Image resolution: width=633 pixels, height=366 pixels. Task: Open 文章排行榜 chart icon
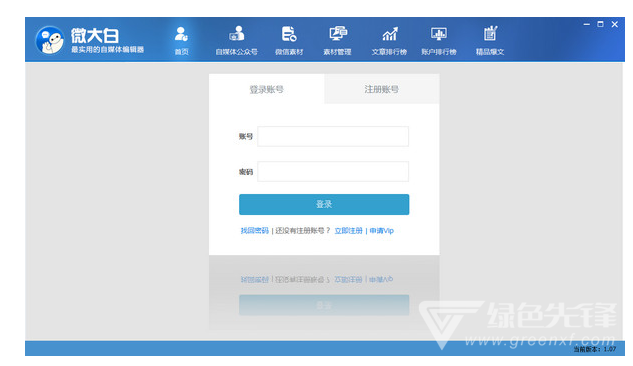point(389,40)
